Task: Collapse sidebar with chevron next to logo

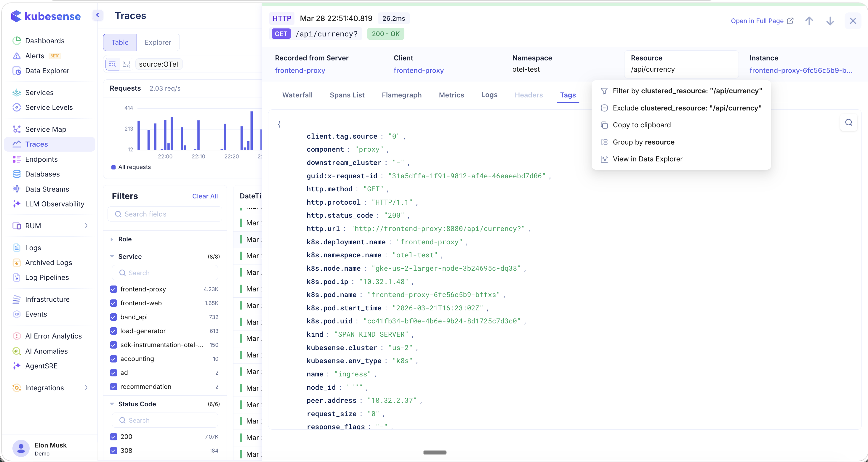Action: tap(97, 15)
